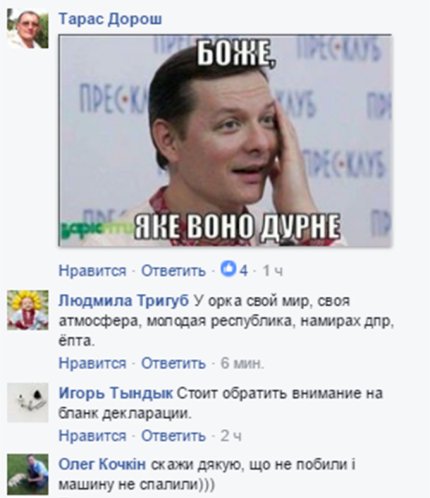Click the 2 ч comment timestamp
430x498 pixels.
pos(231,436)
